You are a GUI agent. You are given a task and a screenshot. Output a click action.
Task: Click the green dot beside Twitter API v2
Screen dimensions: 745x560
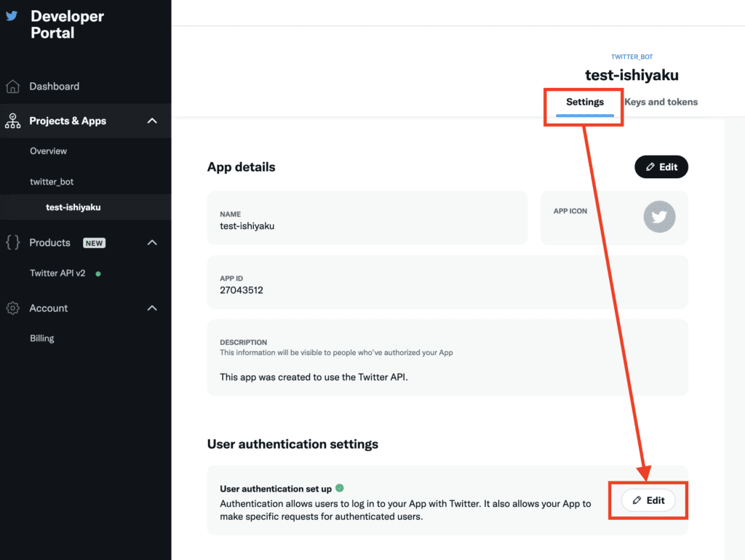pyautogui.click(x=98, y=274)
